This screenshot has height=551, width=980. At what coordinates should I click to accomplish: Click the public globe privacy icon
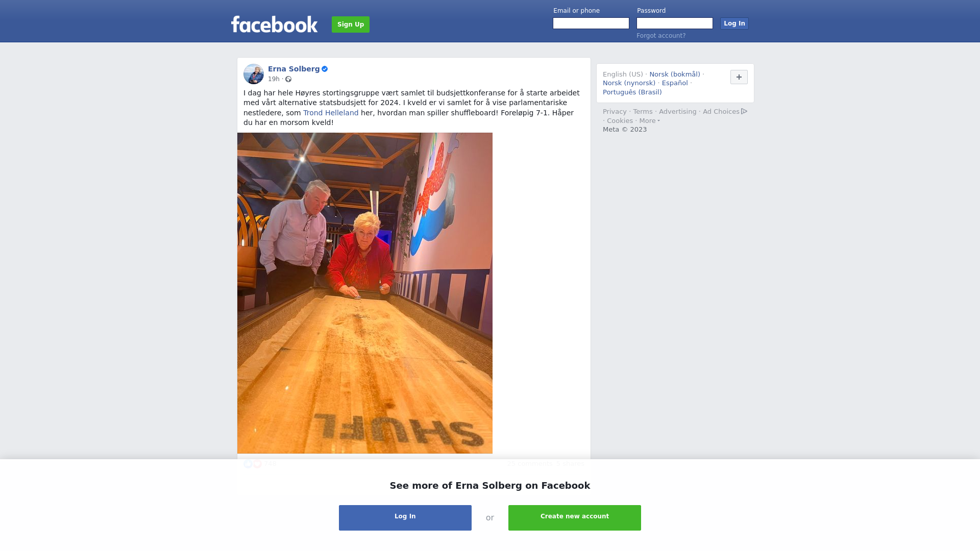(x=288, y=79)
